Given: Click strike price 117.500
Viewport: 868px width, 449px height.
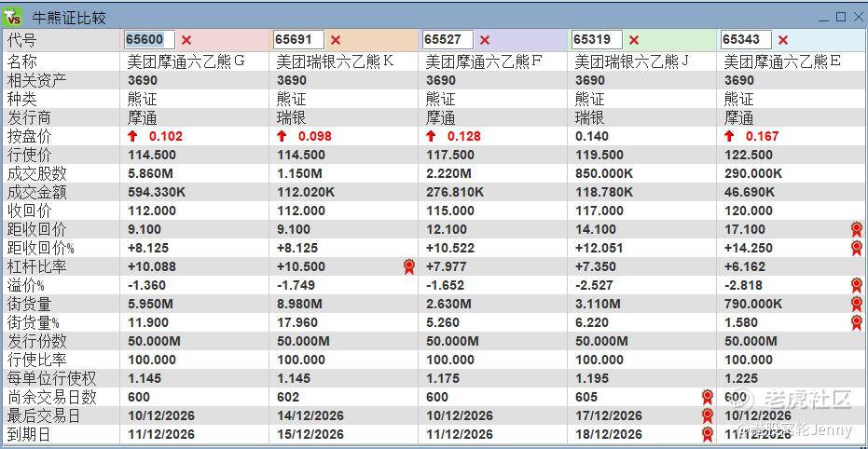Looking at the screenshot, I should pos(450,155).
